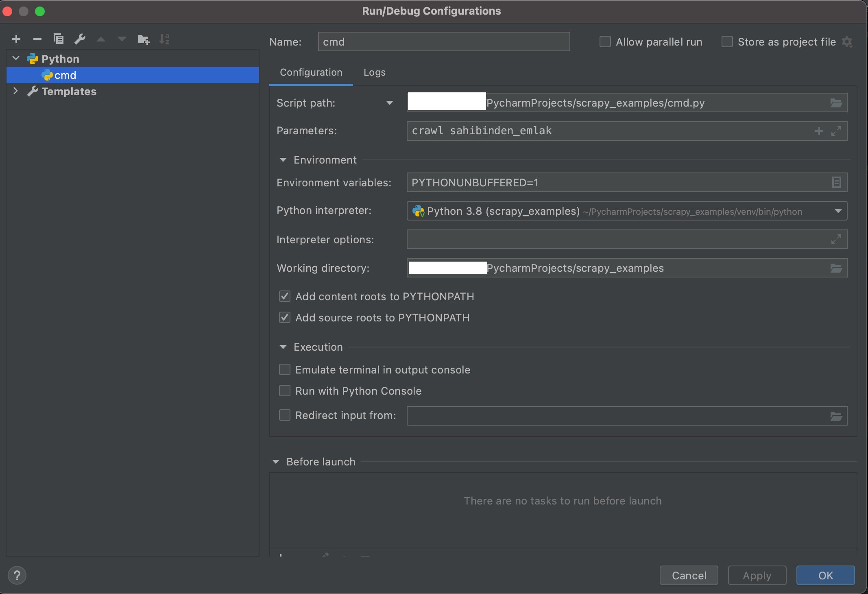Click the Create New Folder icon
Image resolution: width=868 pixels, height=594 pixels.
pos(143,39)
